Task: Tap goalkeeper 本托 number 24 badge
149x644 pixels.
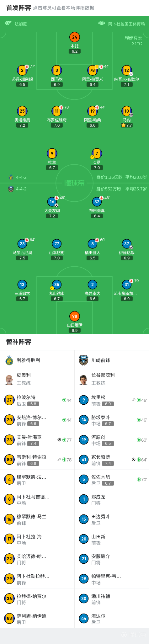Action: [75, 37]
